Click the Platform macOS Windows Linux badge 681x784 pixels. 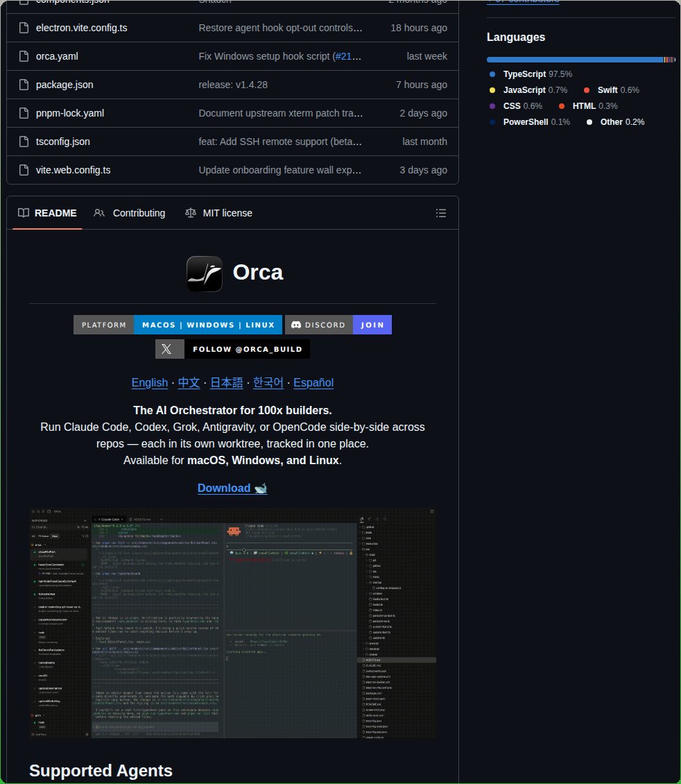click(x=178, y=325)
